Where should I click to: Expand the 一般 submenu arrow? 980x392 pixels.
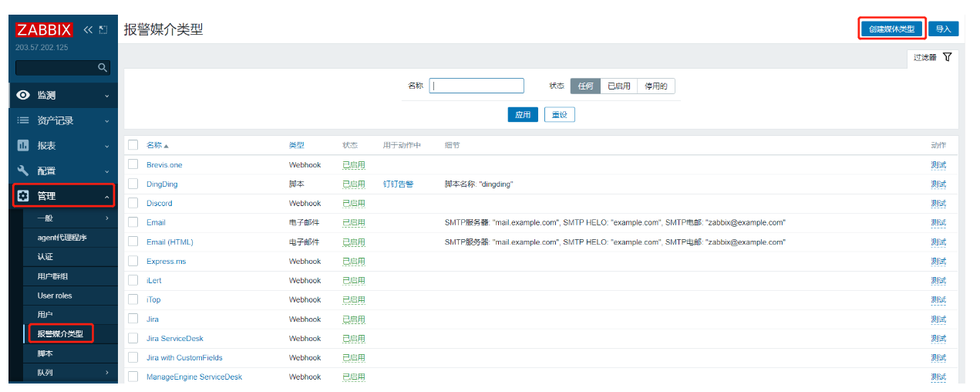pos(107,218)
